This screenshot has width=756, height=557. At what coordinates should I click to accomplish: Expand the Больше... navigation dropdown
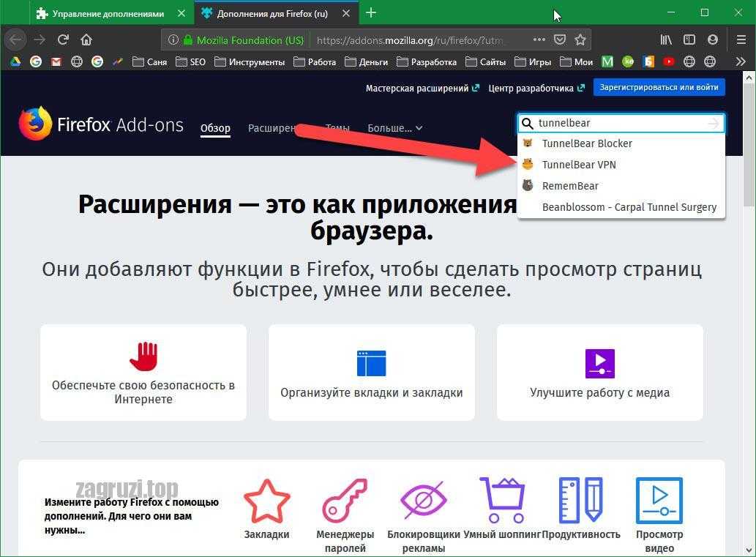point(395,128)
